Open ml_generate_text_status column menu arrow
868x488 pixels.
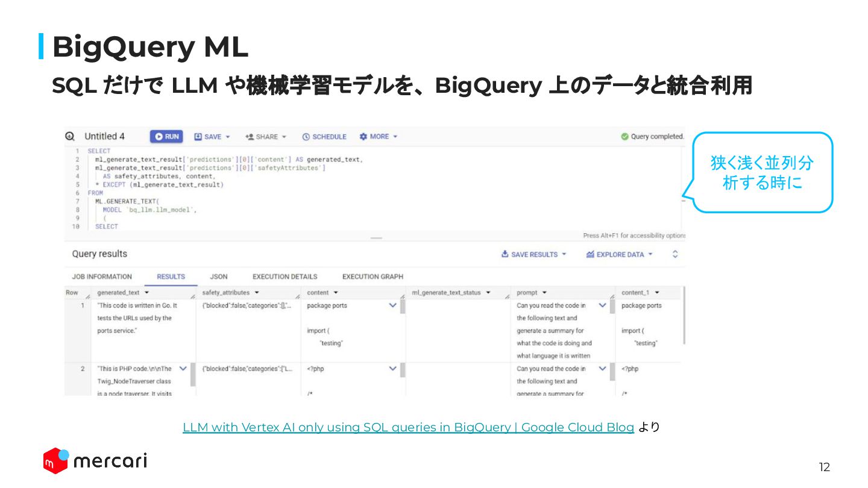[x=488, y=293]
